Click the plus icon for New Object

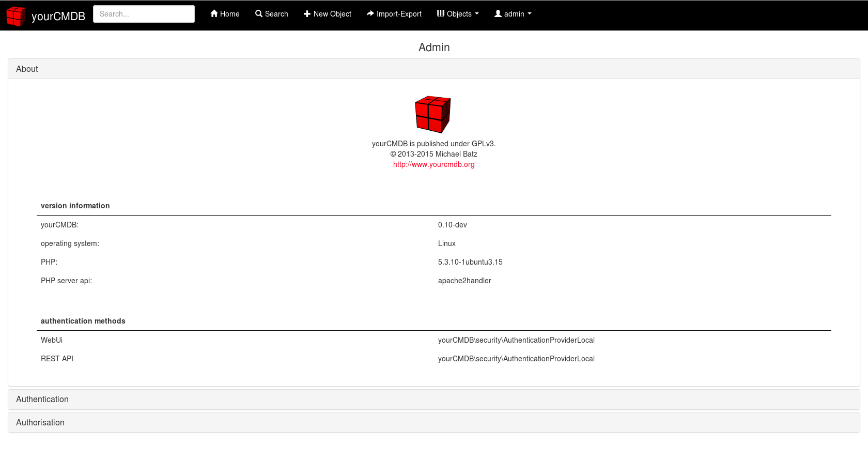307,13
